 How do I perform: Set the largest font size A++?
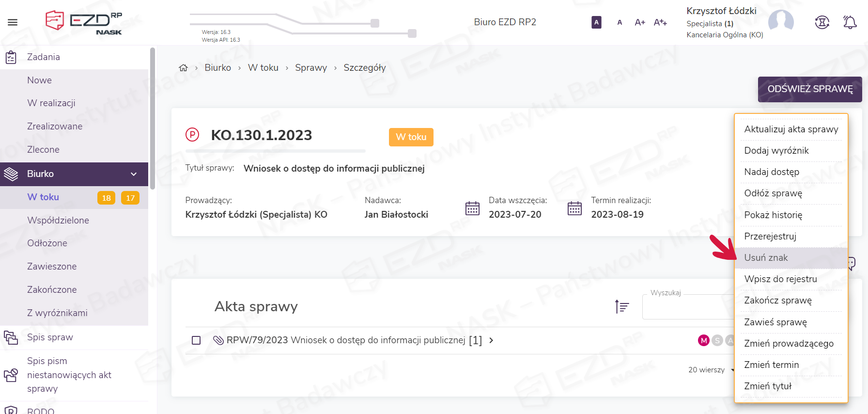660,22
